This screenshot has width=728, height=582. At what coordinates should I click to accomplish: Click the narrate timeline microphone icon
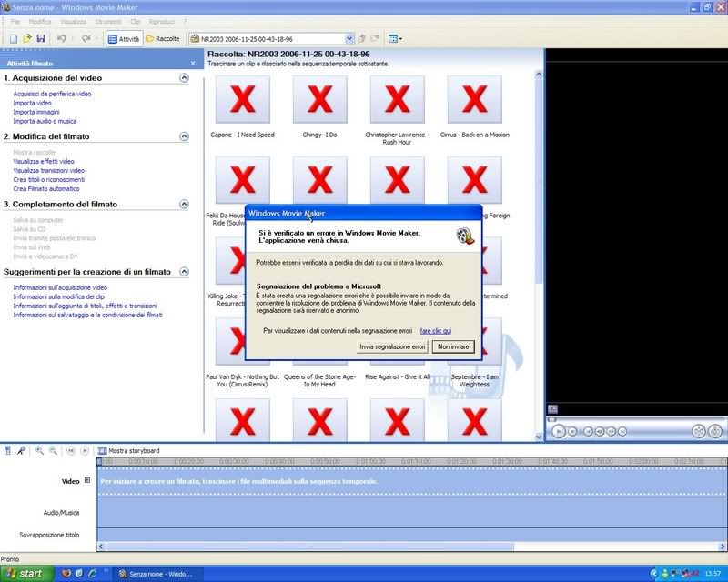(21, 450)
